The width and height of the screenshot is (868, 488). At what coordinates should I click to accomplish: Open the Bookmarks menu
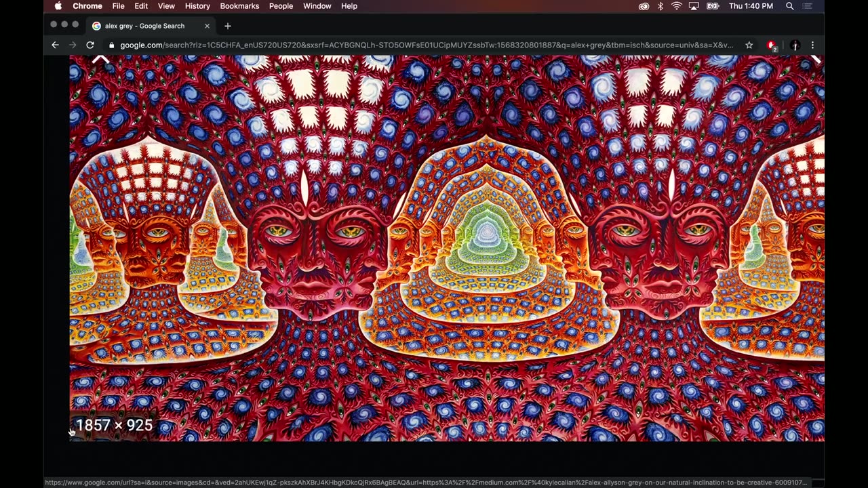[239, 6]
